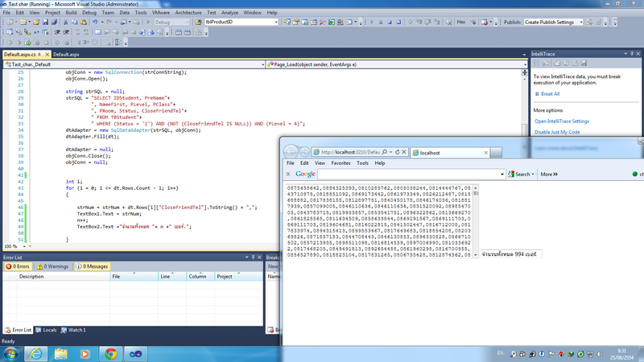Click the Windows Start orb
This screenshot has height=362, width=644.
point(11,352)
